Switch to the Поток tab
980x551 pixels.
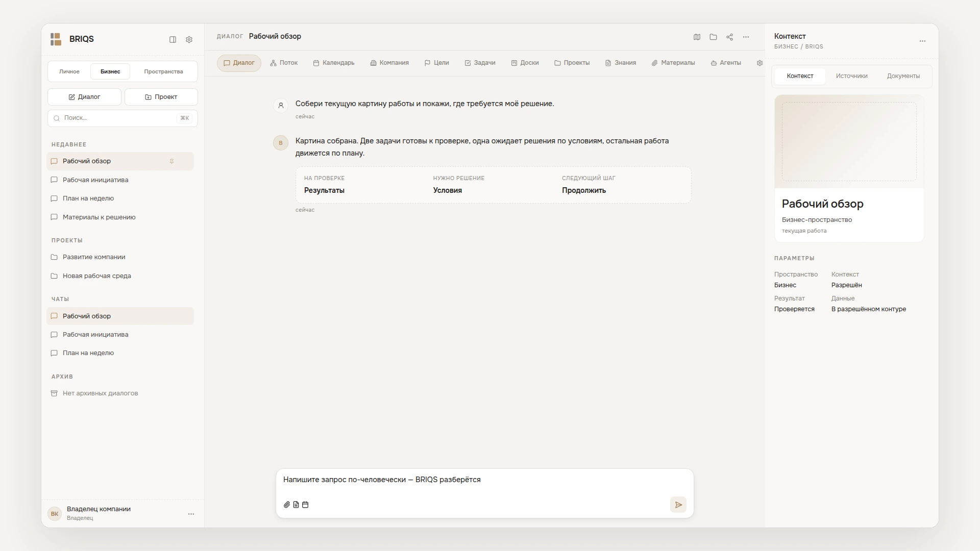coord(284,63)
